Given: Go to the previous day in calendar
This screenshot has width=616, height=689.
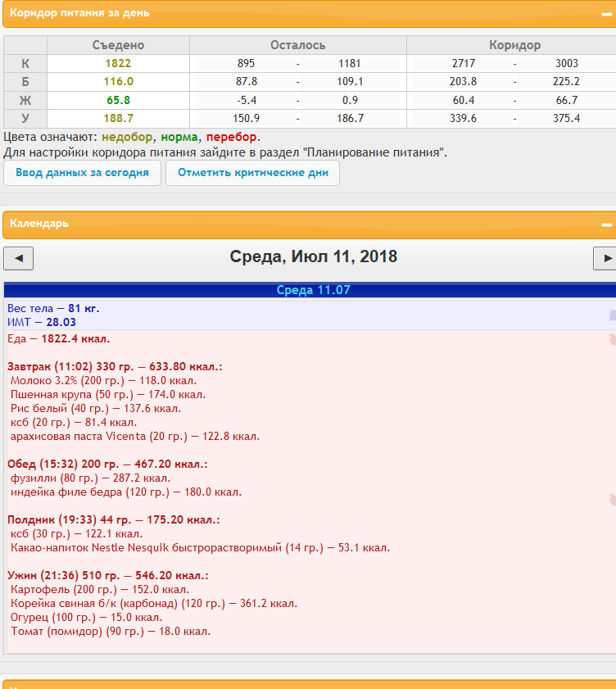Looking at the screenshot, I should point(18,258).
